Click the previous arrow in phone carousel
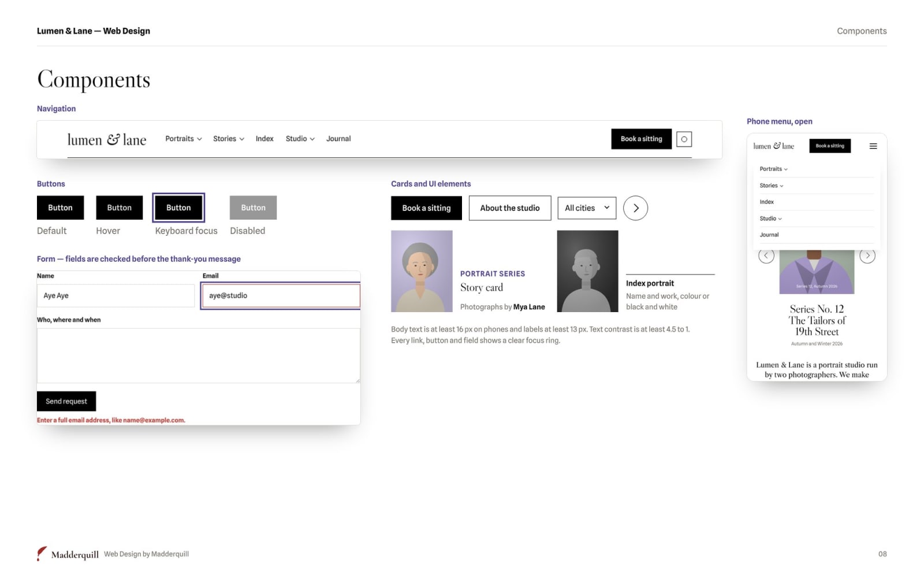Screen dimensions: 924x578 (766, 255)
